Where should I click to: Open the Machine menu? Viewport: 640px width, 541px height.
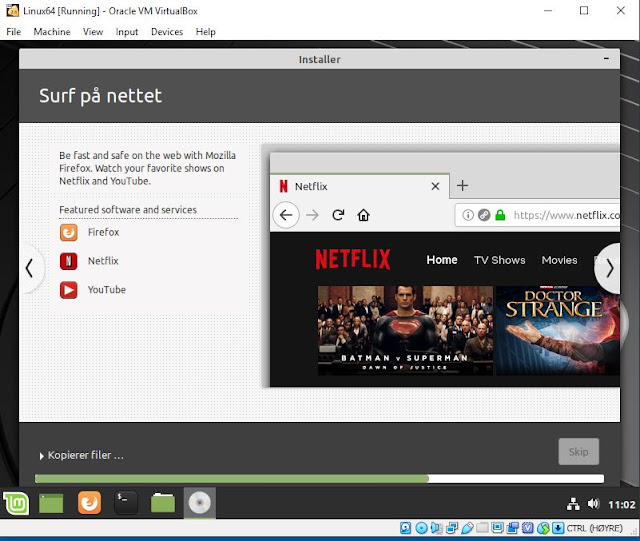point(52,32)
